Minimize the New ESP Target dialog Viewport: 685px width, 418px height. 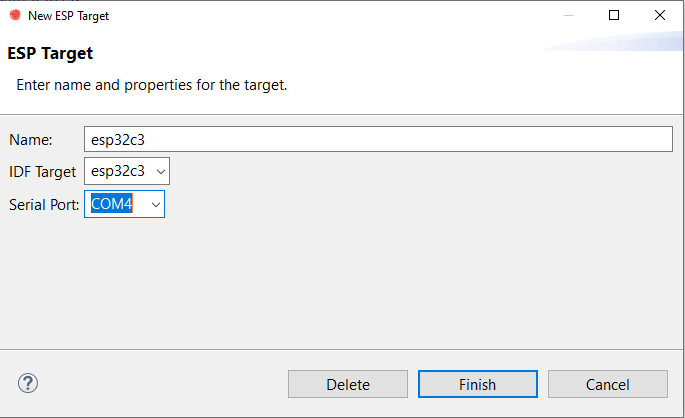[x=568, y=15]
